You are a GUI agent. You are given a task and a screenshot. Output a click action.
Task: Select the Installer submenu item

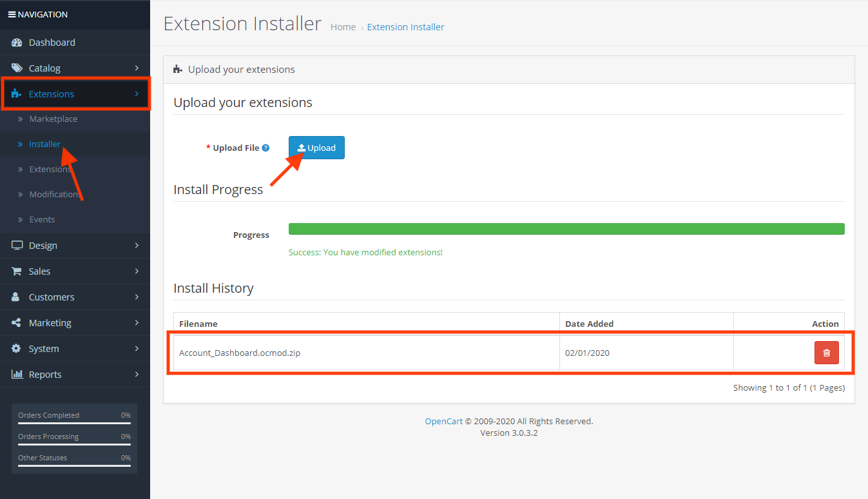pos(75,144)
